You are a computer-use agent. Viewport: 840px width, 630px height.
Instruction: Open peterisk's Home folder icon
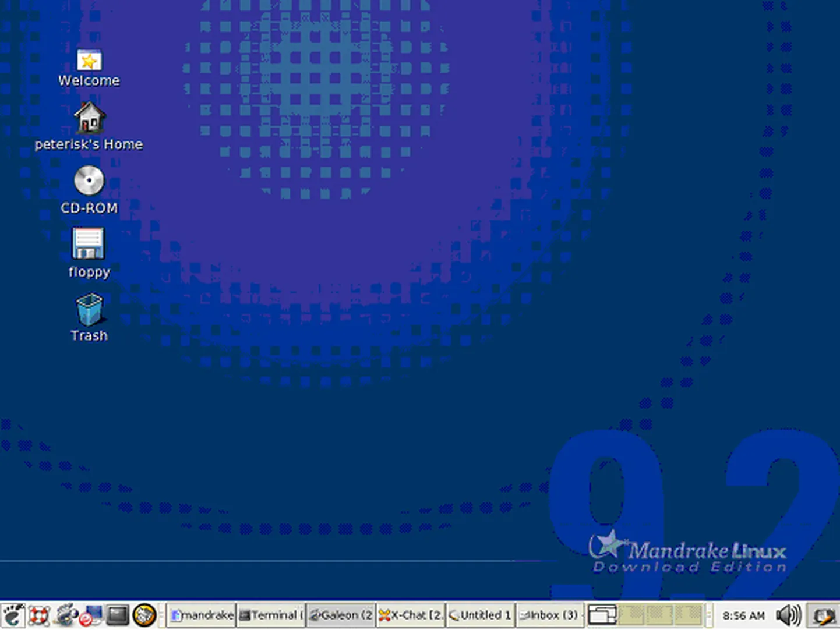coord(89,118)
